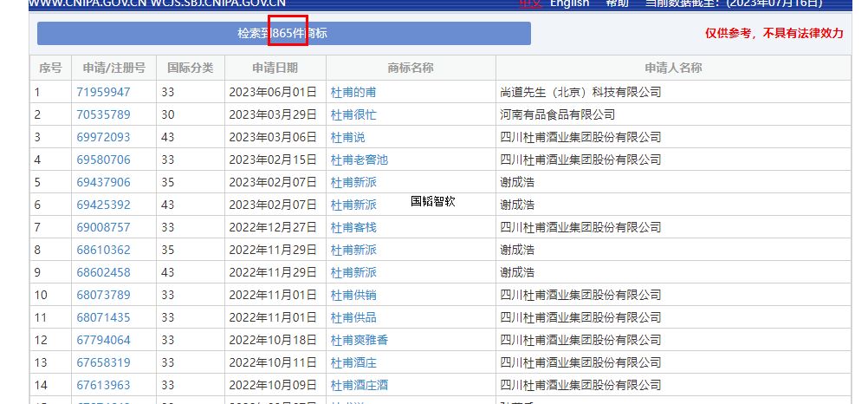
Task: Open registration number 69425392
Action: point(103,205)
